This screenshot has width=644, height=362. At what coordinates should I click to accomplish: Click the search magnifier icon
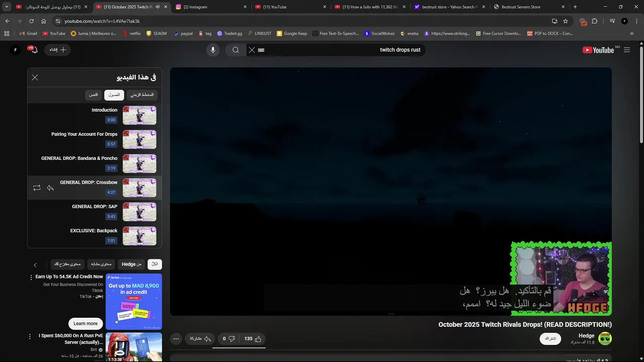click(x=235, y=50)
